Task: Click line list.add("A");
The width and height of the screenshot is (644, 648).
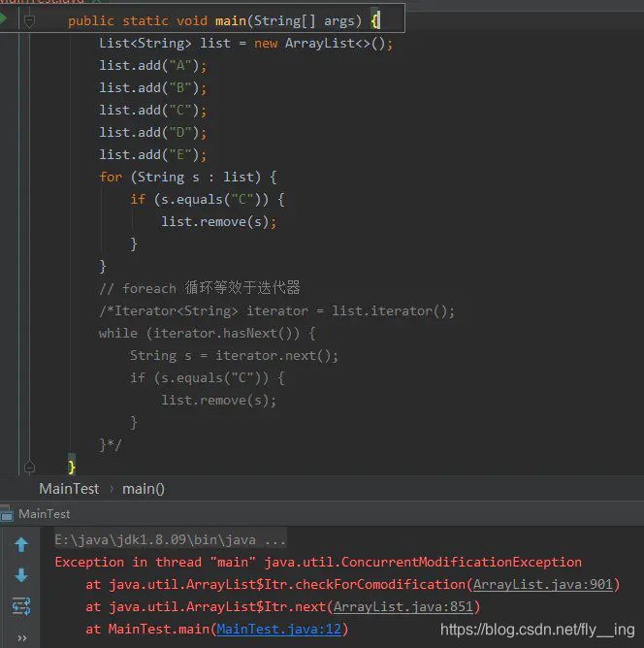Action: tap(152, 65)
